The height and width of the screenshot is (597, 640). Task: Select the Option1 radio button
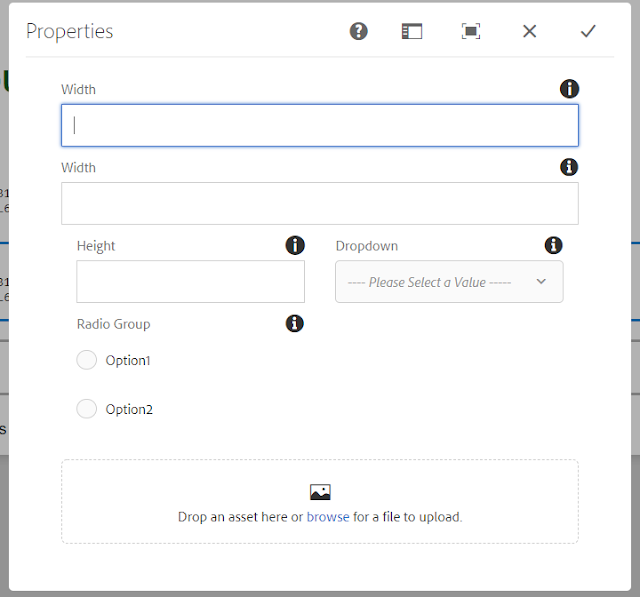(x=87, y=360)
